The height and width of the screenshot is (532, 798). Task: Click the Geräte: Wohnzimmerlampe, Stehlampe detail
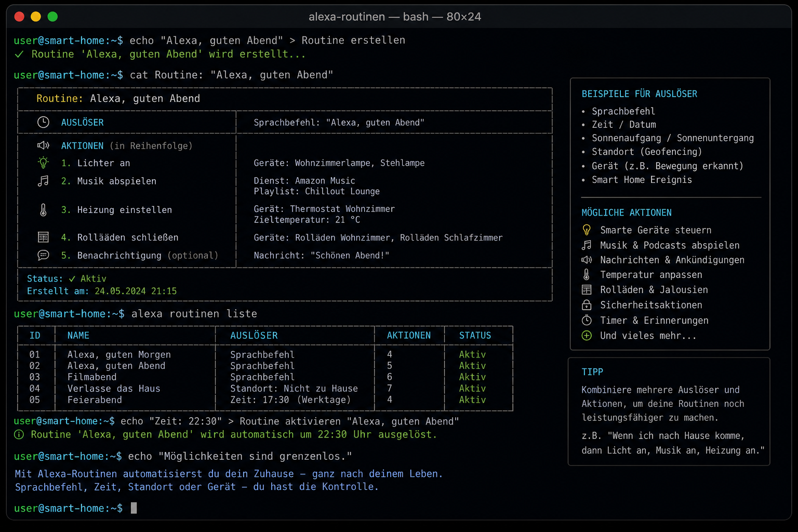click(339, 163)
